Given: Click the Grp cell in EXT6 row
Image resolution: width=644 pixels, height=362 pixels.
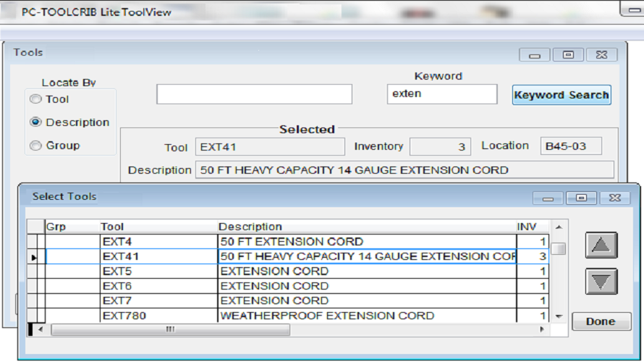Looking at the screenshot, I should pos(72,286).
